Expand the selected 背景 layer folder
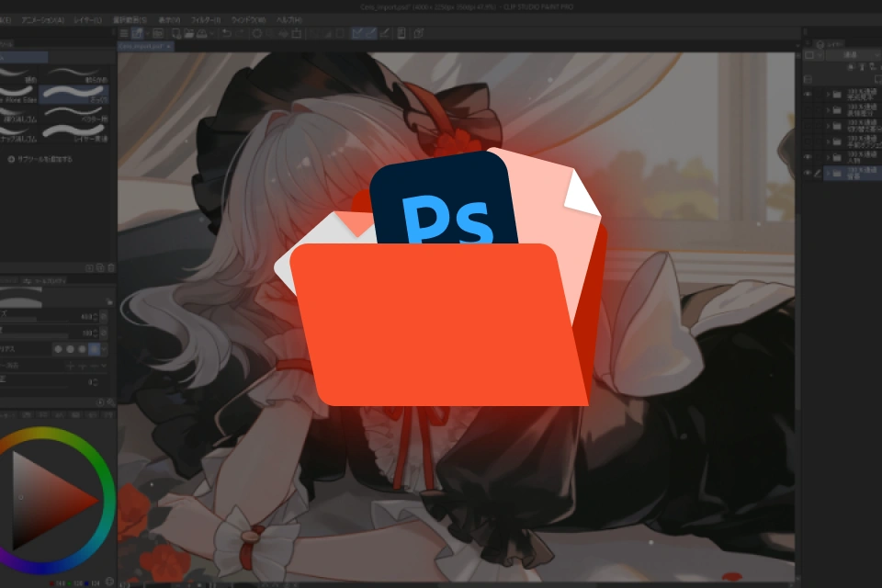882x588 pixels. tap(829, 173)
